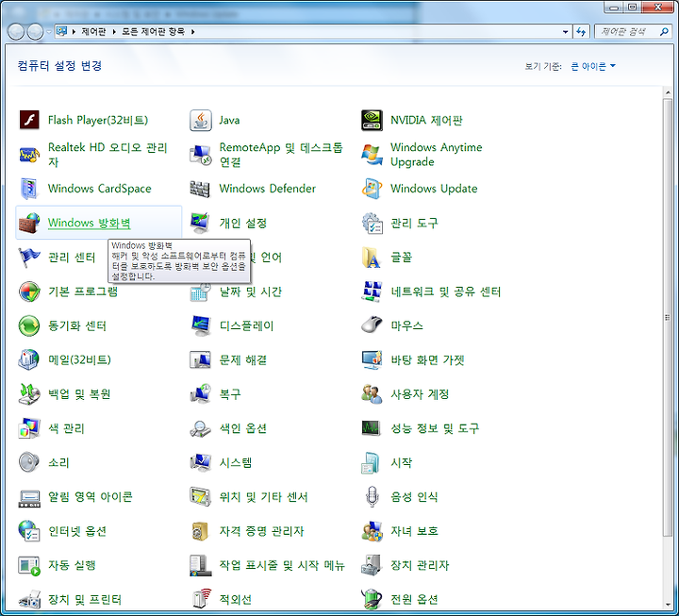Open the Flash Player(32비트) icon
Screen dimensions: 679x616
point(29,120)
